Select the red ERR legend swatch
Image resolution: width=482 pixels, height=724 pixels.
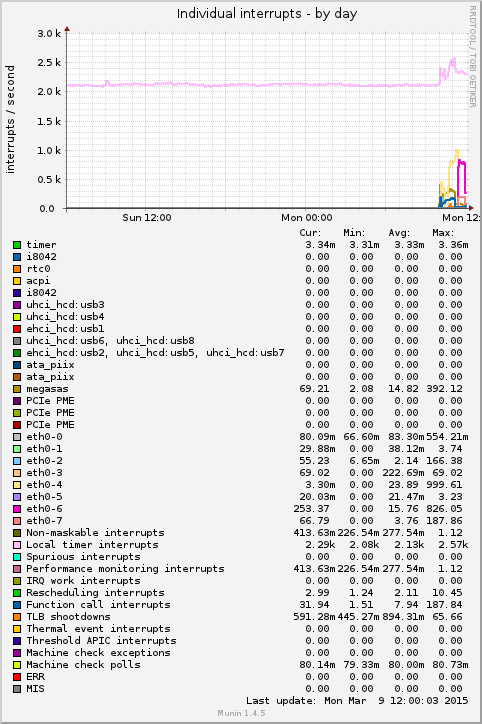[17, 677]
